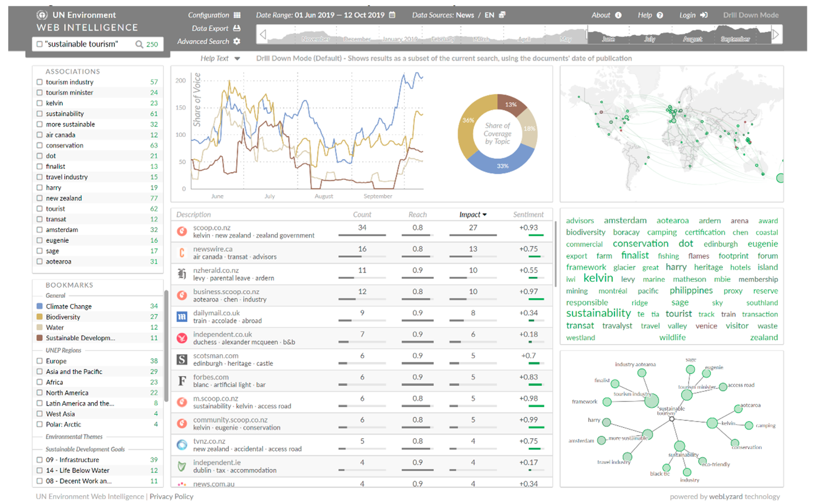The width and height of the screenshot is (813, 504).
Task: Sort the table by Reach
Action: (417, 215)
